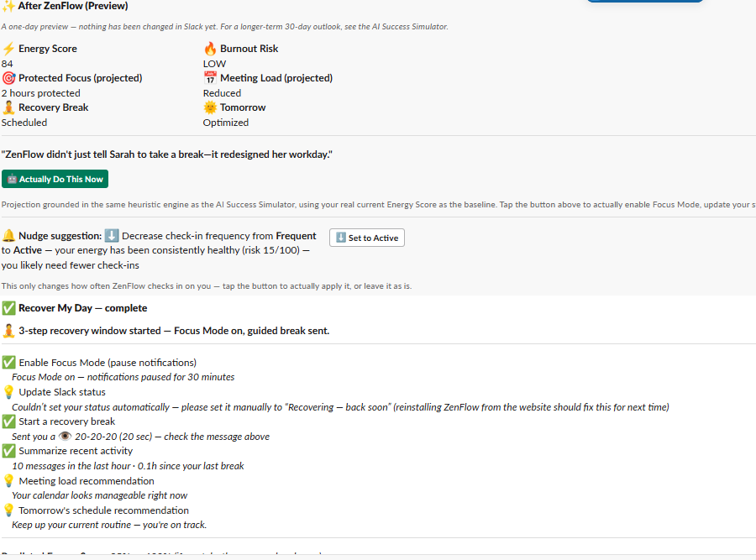
Task: Click '10 messages in the last hour' line
Action: pyautogui.click(x=128, y=465)
